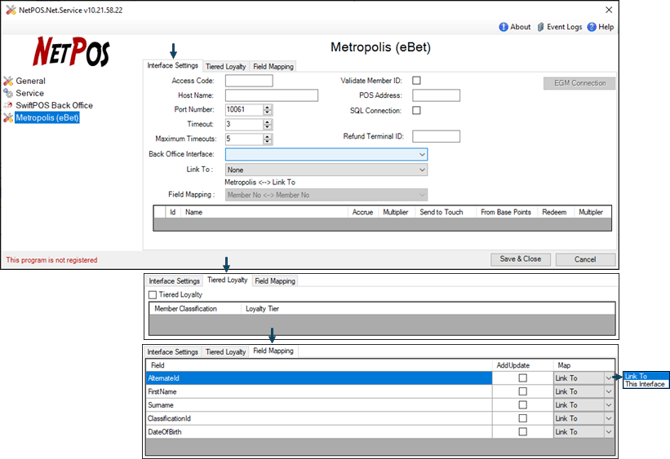The image size is (670, 459).
Task: Switch to the Tiered Loyalty tab
Action: click(x=226, y=67)
